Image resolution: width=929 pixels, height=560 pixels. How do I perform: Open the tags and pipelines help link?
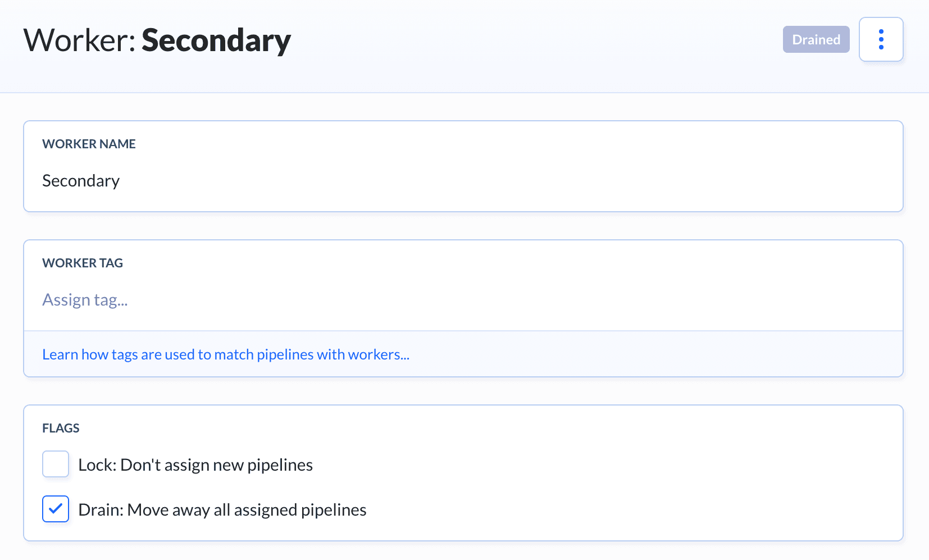(226, 354)
